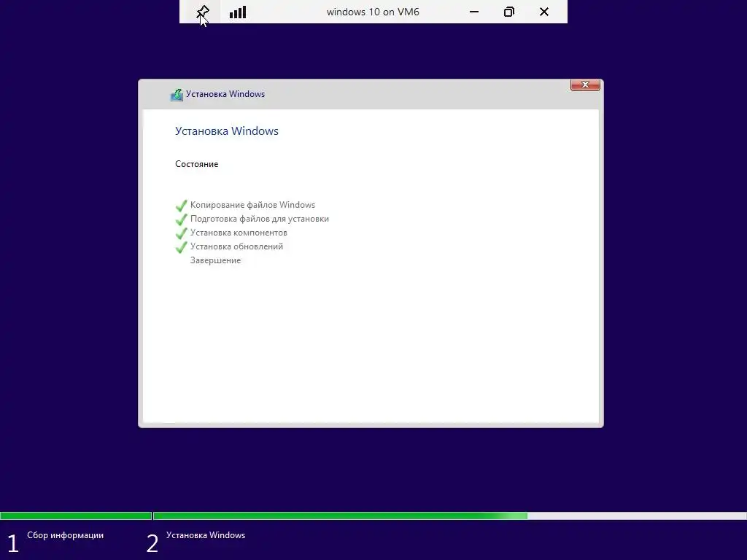Click the 'Установка Windows' title bar text
The height and width of the screenshot is (560, 747).
(225, 94)
